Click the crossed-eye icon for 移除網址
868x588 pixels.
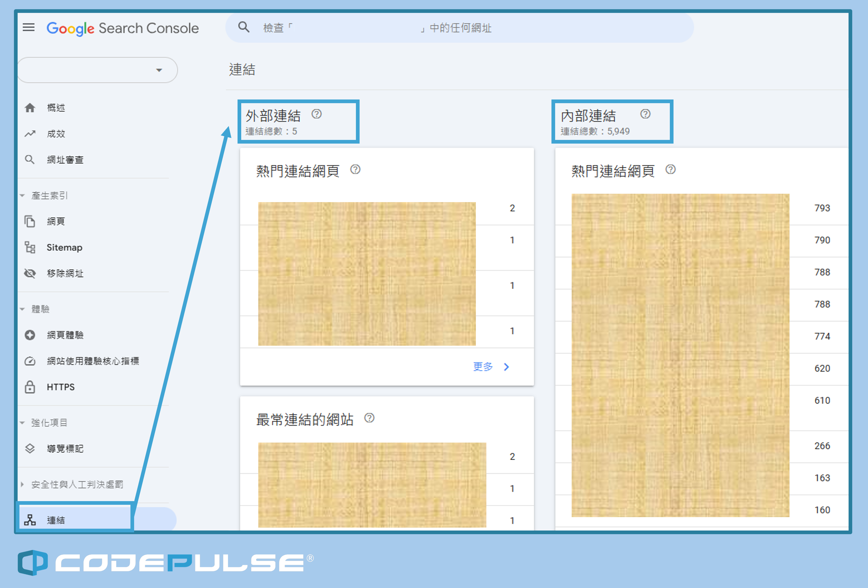pyautogui.click(x=30, y=274)
